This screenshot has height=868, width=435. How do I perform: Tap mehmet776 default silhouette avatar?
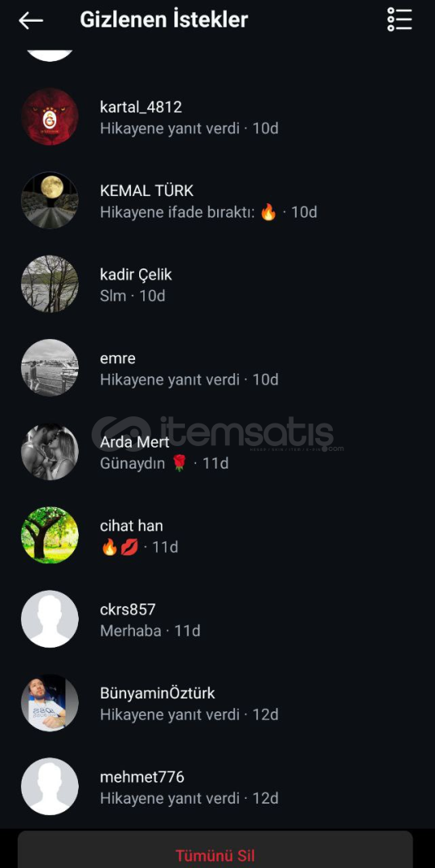coord(50,786)
